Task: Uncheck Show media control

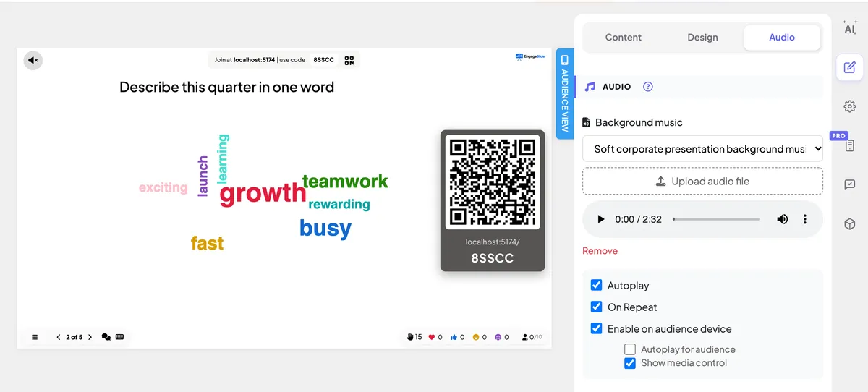Action: (630, 363)
